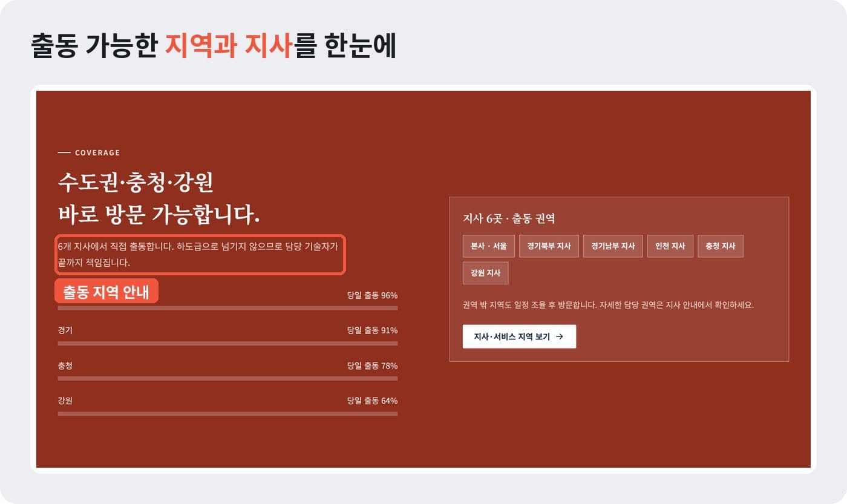Click the 충청 progress bar
This screenshot has width=847, height=504.
pos(227,378)
